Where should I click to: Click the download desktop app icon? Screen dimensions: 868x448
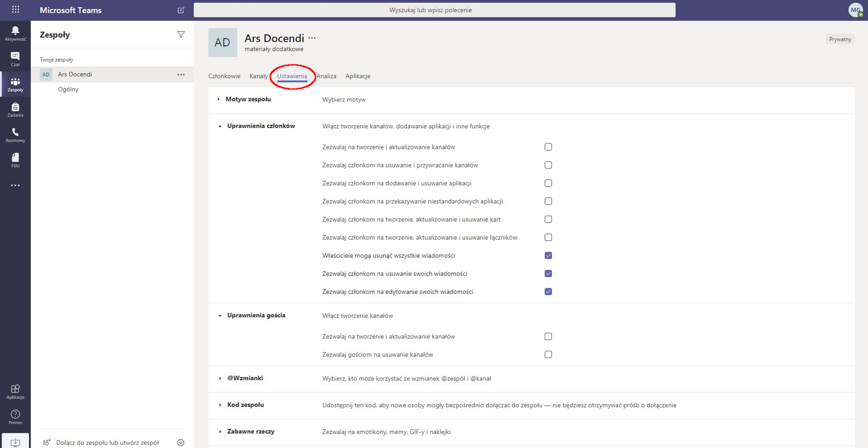(15, 442)
